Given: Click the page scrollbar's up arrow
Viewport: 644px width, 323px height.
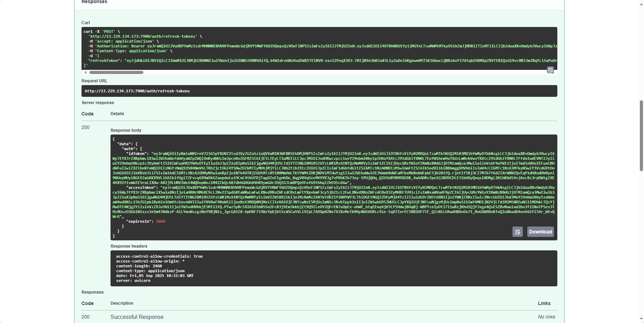Looking at the screenshot, I should coord(641,2).
